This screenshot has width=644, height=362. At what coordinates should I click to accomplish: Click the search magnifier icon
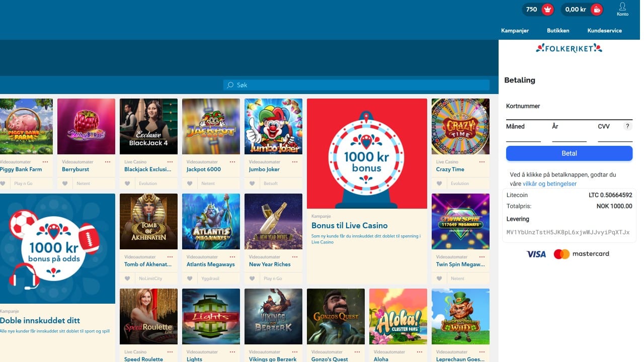(230, 85)
